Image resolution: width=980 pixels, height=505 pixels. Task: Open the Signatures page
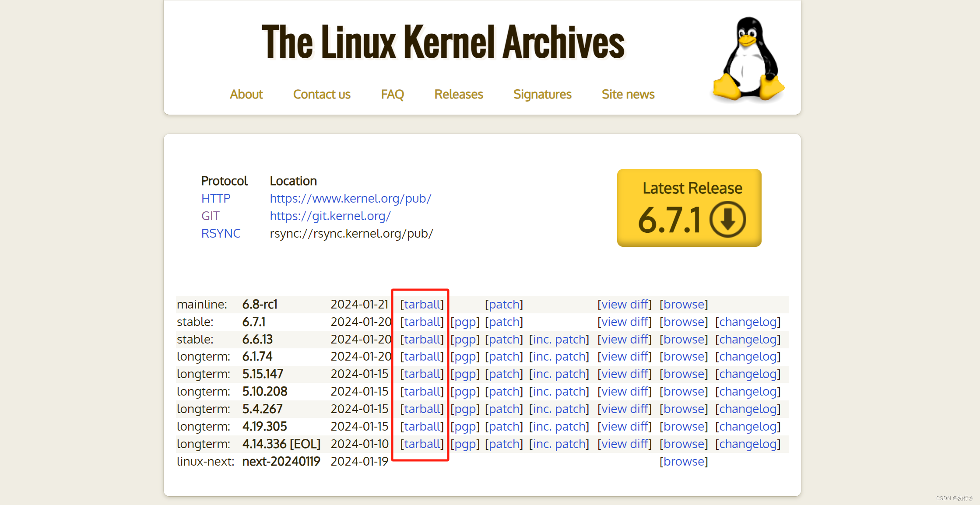pyautogui.click(x=542, y=95)
